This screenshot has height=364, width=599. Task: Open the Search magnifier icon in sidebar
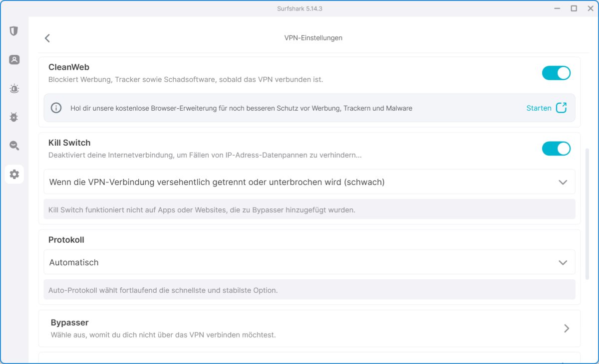(x=14, y=146)
